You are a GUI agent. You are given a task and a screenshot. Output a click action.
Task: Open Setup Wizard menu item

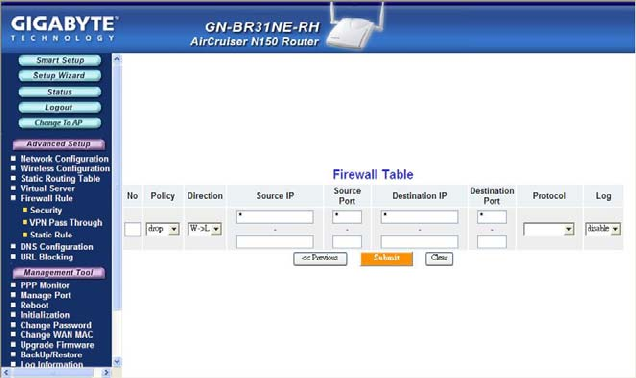point(60,76)
